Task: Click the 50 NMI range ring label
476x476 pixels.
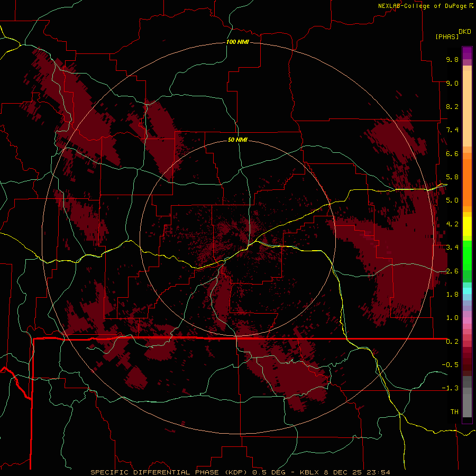Action: (237, 140)
